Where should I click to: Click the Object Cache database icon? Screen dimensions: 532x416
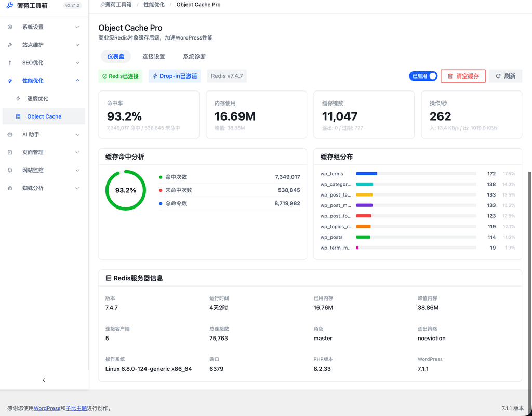18,116
